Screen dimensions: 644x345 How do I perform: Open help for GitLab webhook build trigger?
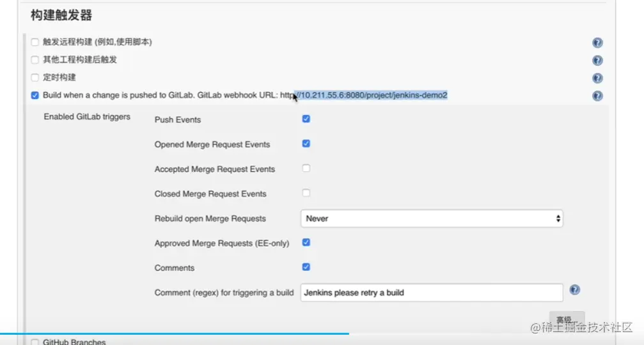coord(597,96)
